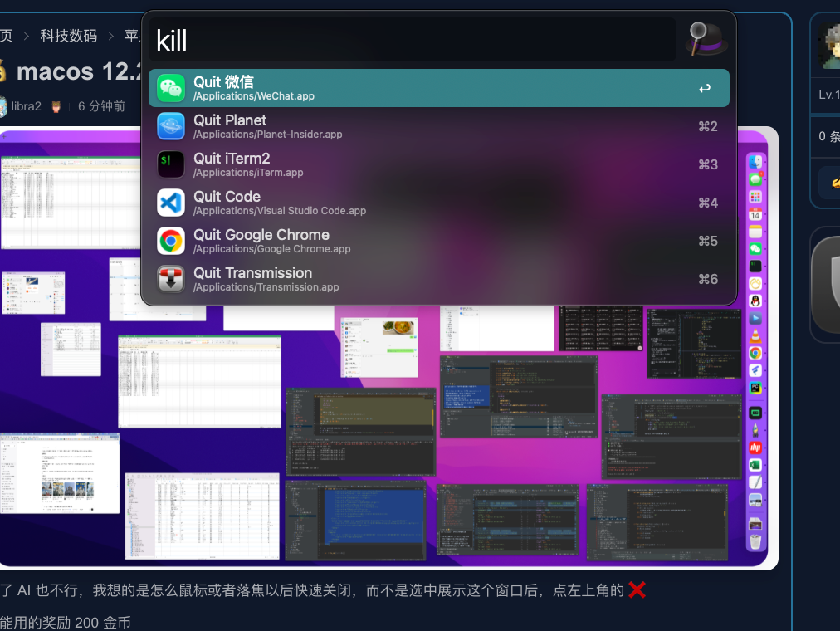Screen dimensions: 840x631
Task: Click the WeChat app icon in results
Action: (x=171, y=88)
